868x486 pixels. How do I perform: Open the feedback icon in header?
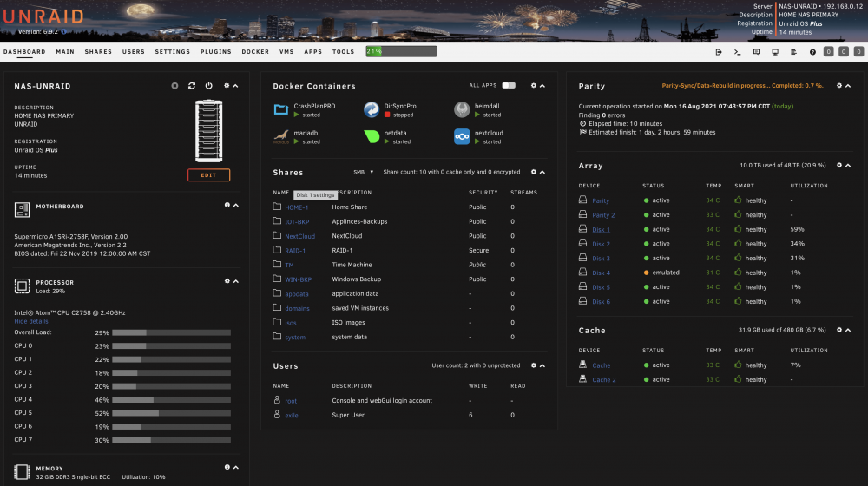click(x=756, y=52)
